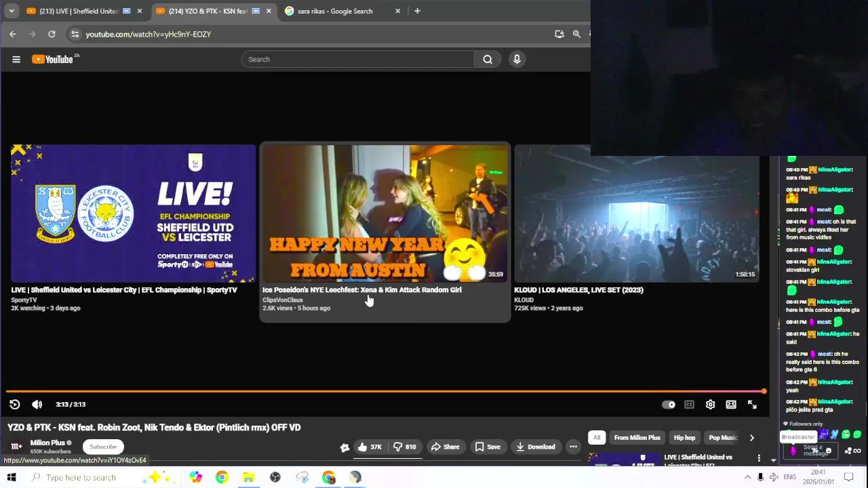Screen dimensions: 868x488
Task: Click the extension icon left of Like
Action: (x=344, y=447)
